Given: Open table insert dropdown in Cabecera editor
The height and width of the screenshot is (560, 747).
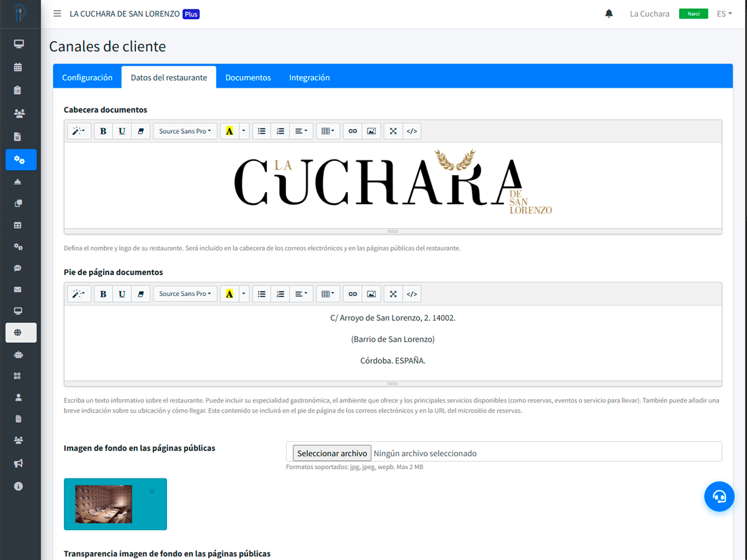Looking at the screenshot, I should (x=328, y=131).
